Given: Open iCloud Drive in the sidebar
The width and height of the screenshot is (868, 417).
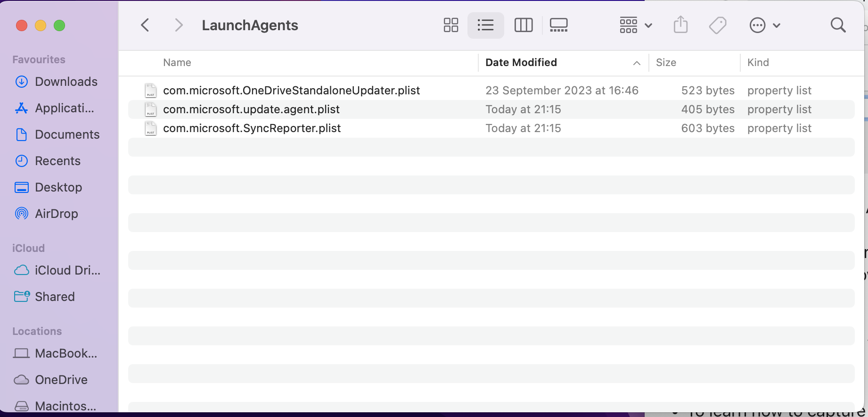Looking at the screenshot, I should pos(57,270).
